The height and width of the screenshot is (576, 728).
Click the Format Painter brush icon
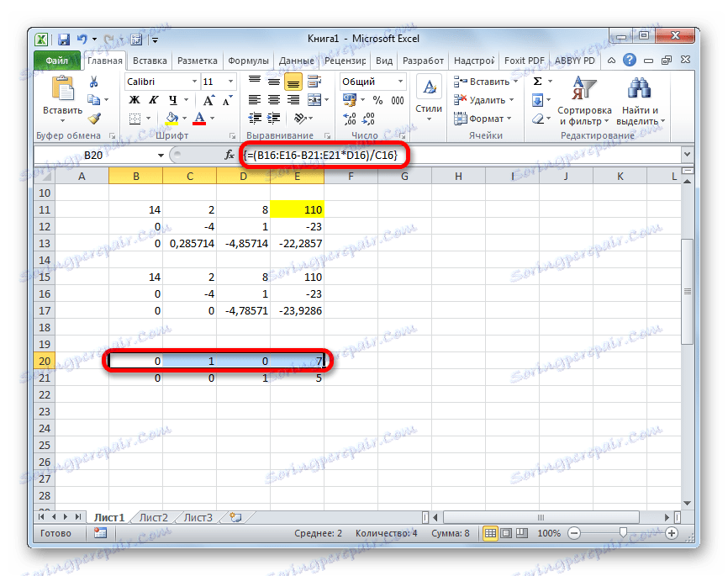pyautogui.click(x=94, y=118)
